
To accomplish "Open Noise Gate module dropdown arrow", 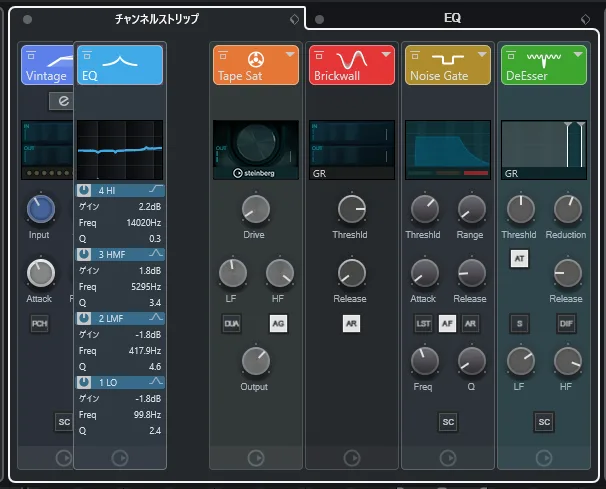I will (482, 55).
